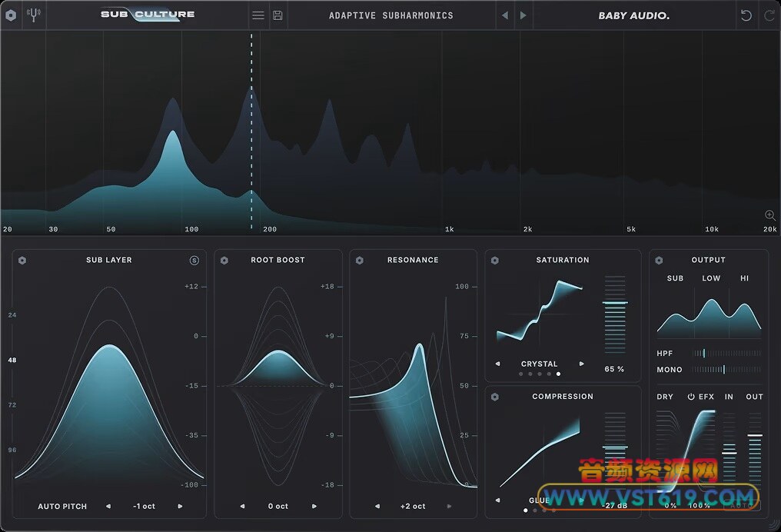Select the SUB output band
The image size is (781, 532).
tap(675, 278)
